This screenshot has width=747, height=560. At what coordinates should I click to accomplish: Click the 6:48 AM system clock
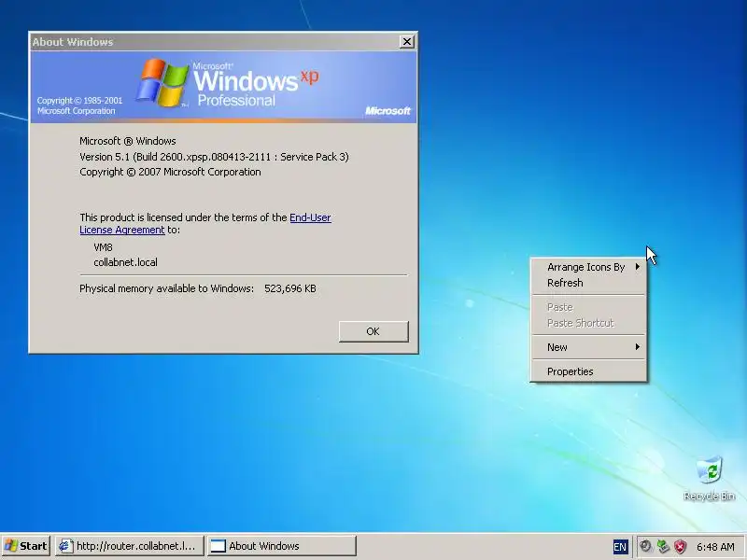click(x=715, y=546)
